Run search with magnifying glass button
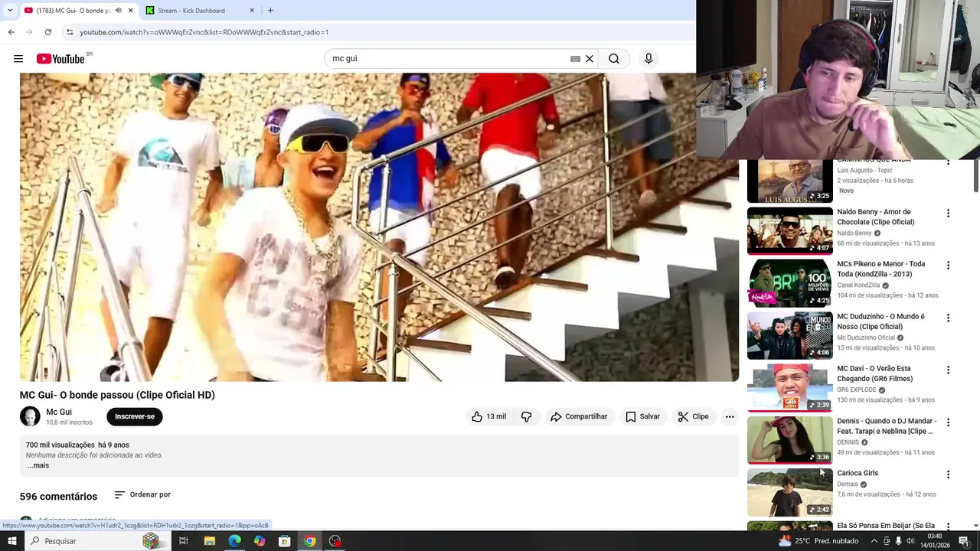 tap(614, 59)
